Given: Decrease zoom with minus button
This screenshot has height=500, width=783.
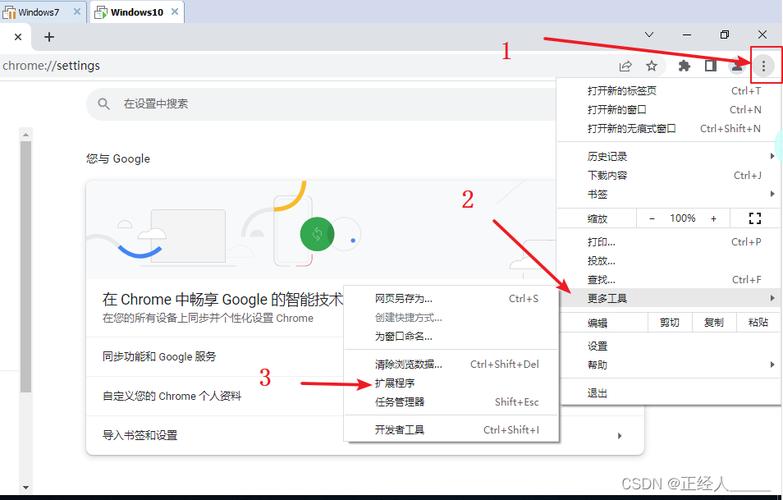Looking at the screenshot, I should coord(652,218).
